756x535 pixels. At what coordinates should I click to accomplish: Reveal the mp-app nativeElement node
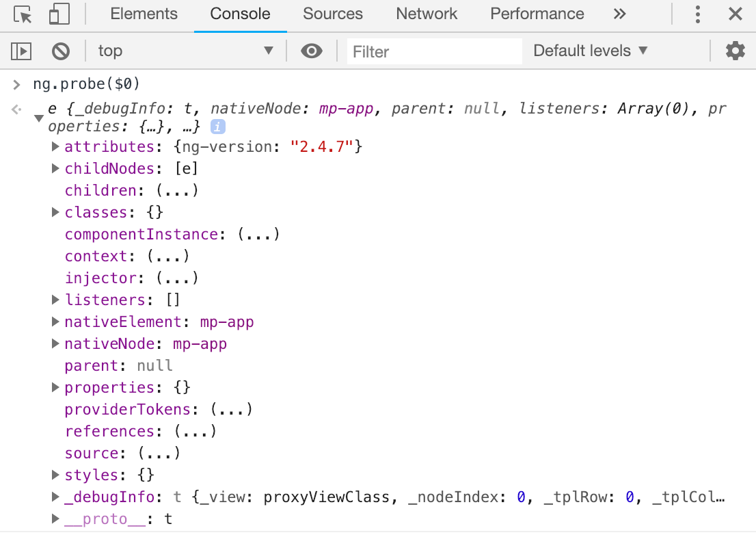[226, 322]
